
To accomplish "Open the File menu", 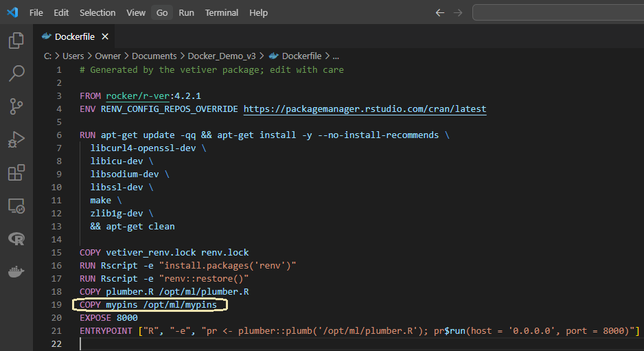I will click(36, 12).
